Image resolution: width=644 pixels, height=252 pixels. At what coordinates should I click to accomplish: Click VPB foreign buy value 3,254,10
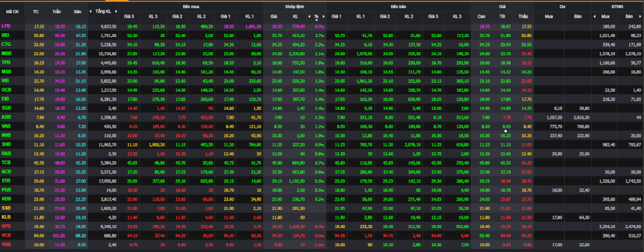(x=608, y=226)
